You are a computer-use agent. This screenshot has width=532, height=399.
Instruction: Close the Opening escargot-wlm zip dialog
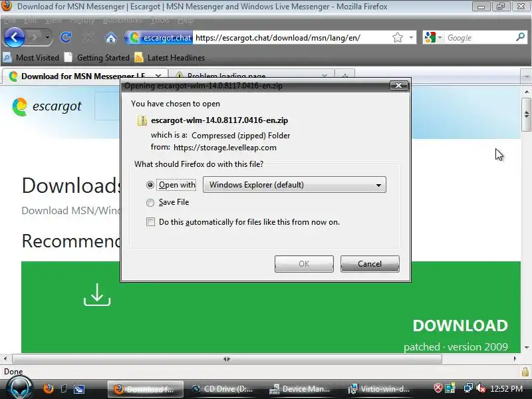(398, 86)
